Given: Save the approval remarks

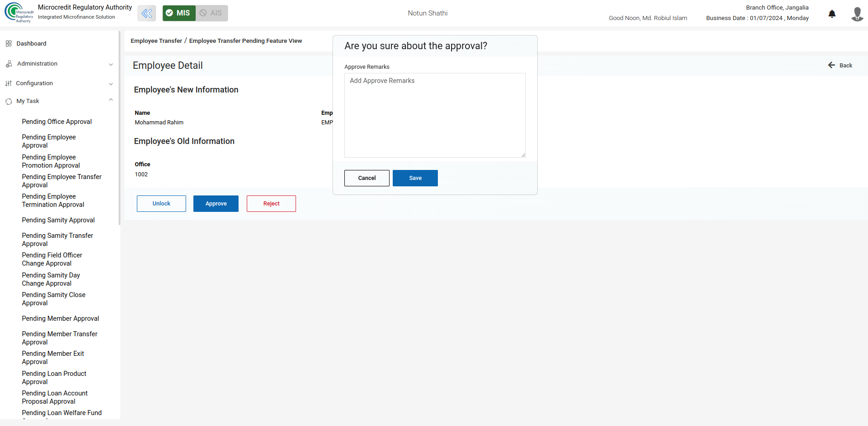Looking at the screenshot, I should [415, 178].
